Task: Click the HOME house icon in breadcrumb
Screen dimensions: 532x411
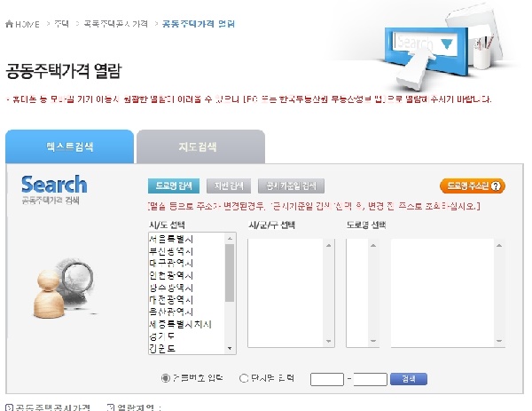Action: tap(9, 24)
